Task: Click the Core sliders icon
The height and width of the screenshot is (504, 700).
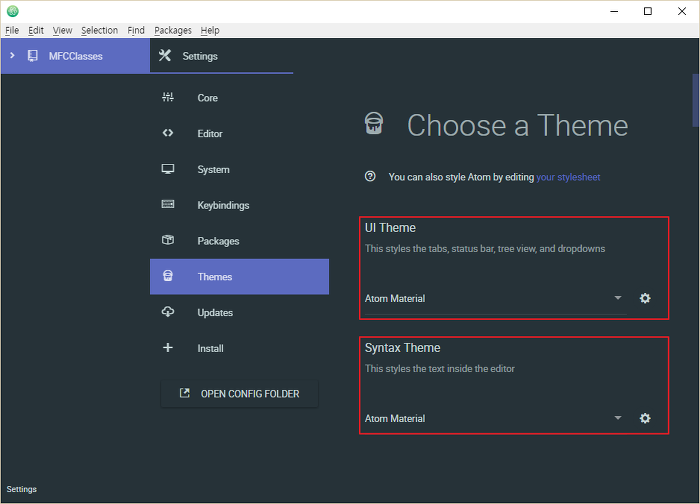Action: tap(168, 97)
